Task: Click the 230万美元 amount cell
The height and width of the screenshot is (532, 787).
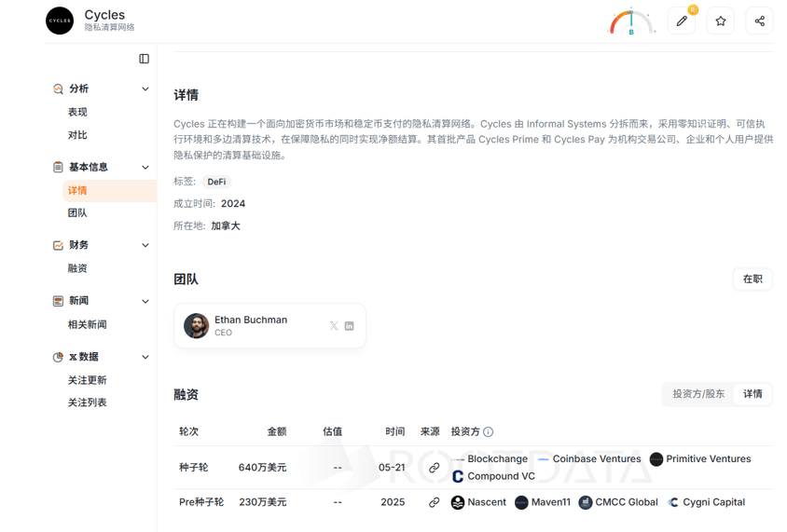Action: [263, 502]
